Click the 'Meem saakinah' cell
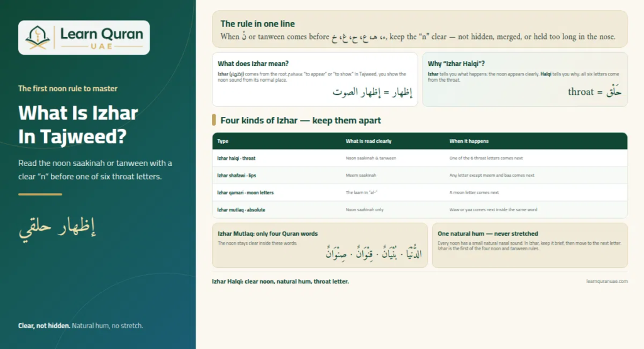644x349 pixels. tap(360, 175)
